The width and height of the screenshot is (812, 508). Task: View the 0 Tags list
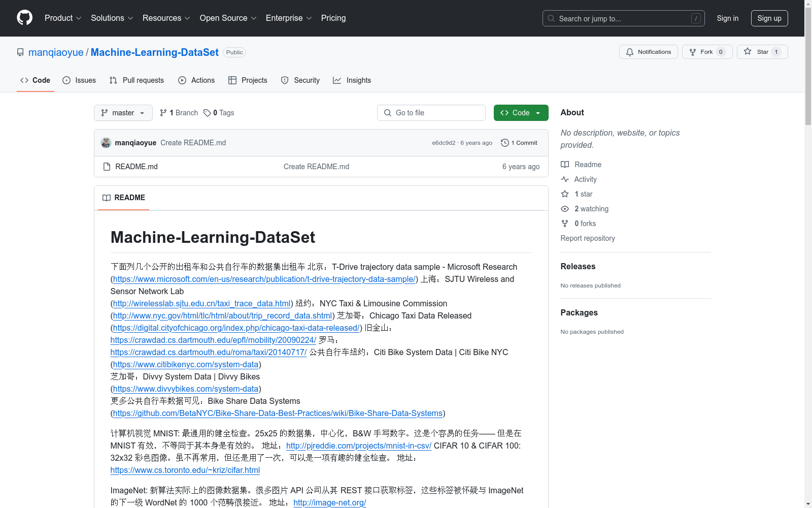click(x=219, y=113)
